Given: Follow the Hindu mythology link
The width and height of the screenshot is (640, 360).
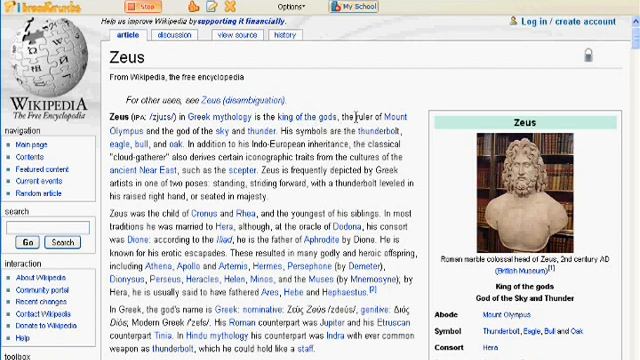Looking at the screenshot, I should pyautogui.click(x=217, y=336).
